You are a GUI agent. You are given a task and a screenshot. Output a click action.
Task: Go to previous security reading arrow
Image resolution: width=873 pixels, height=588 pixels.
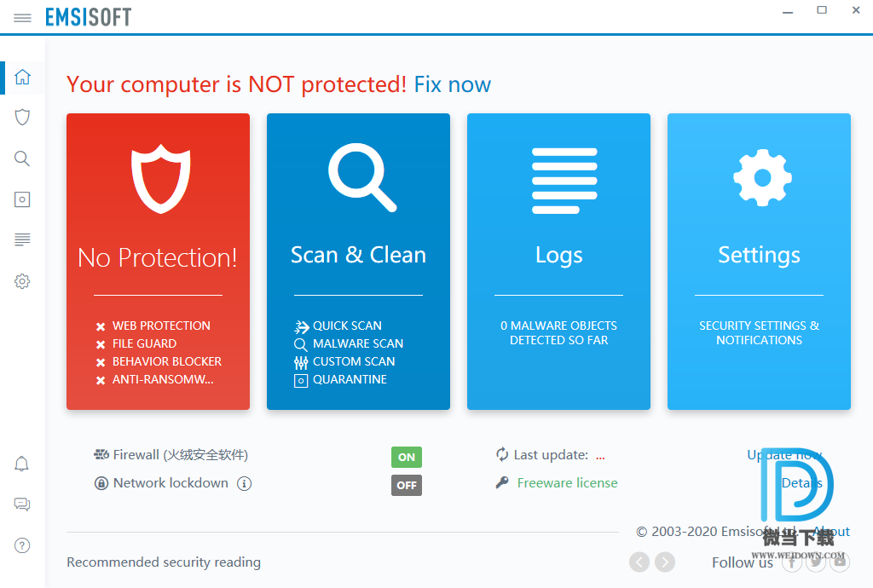(x=639, y=562)
